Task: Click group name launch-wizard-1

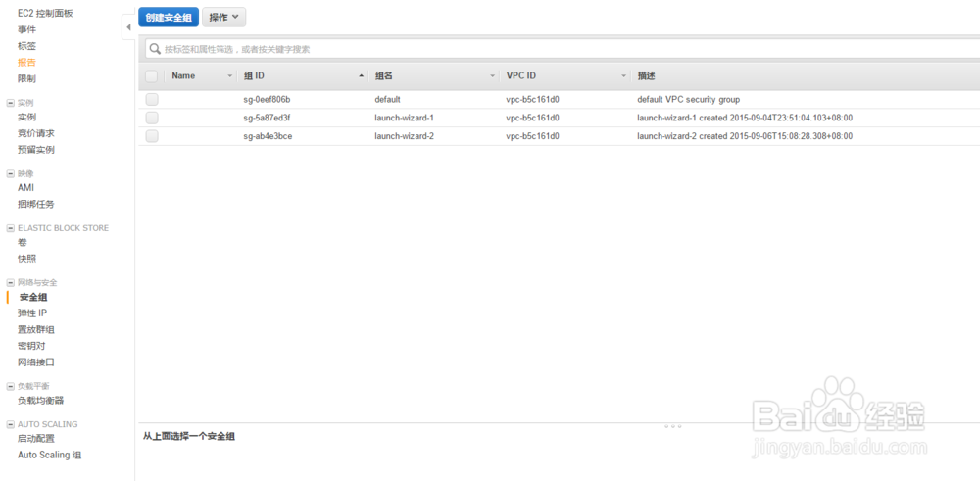Action: (405, 118)
